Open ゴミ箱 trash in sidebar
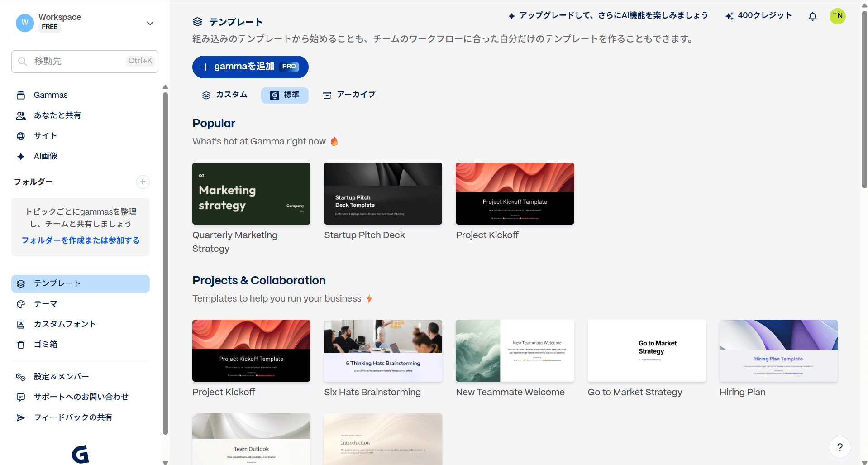 pyautogui.click(x=45, y=345)
